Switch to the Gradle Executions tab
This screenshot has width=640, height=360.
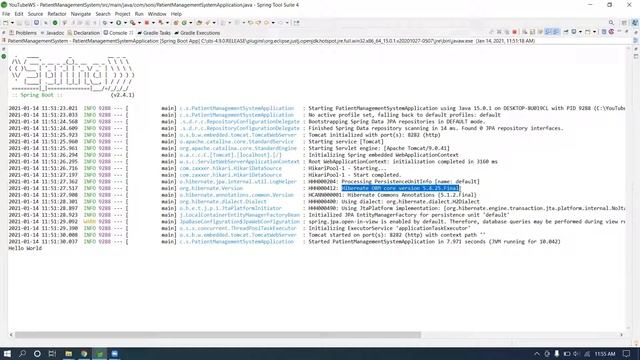tap(197, 33)
